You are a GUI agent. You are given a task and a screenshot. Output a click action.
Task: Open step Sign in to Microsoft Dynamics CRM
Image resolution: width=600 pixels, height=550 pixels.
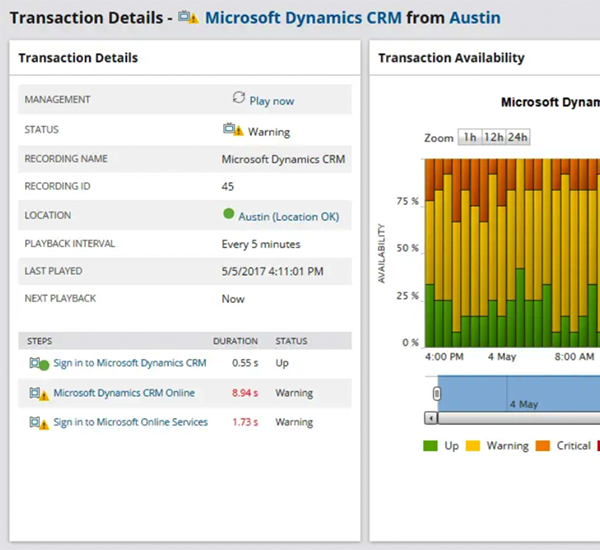(130, 363)
